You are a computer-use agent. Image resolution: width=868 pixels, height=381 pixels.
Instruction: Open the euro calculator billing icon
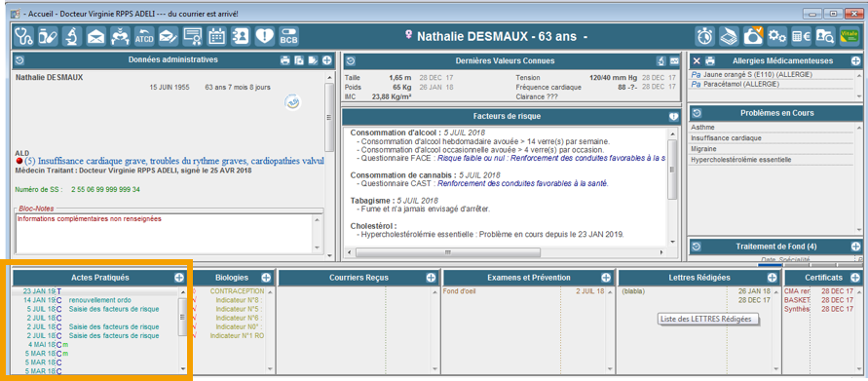pyautogui.click(x=801, y=36)
